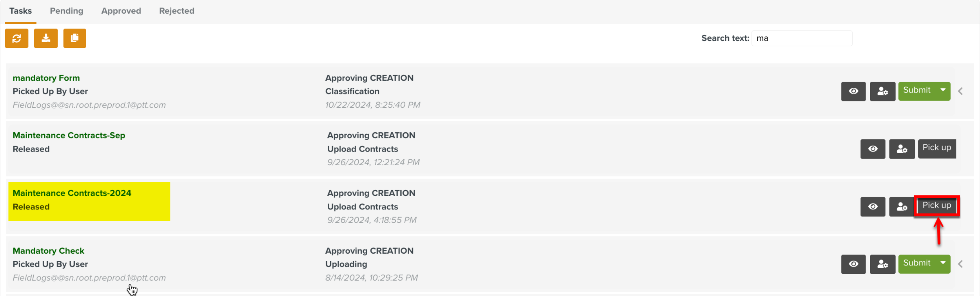Viewport: 980px width, 296px height.
Task: Expand the chevron beside mandatory Form row
Action: [x=960, y=91]
